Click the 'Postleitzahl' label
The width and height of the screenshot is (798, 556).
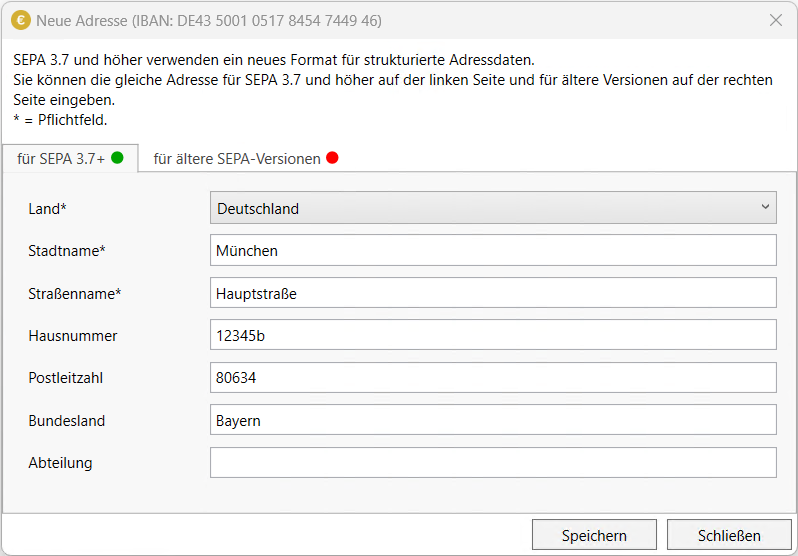[x=66, y=378]
